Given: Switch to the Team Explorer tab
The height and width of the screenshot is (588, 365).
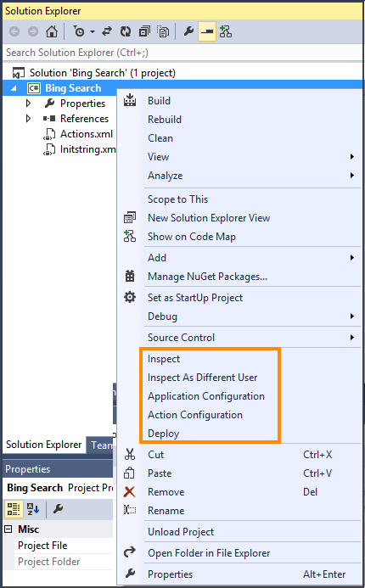Looking at the screenshot, I should point(100,445).
